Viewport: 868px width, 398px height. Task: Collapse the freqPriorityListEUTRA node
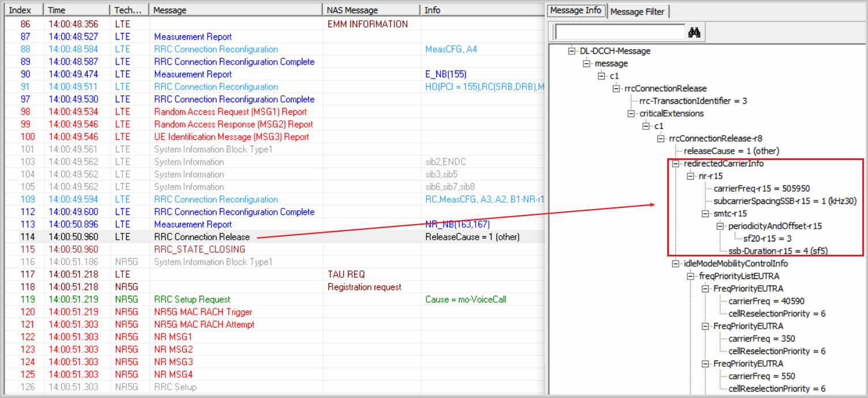click(x=691, y=277)
